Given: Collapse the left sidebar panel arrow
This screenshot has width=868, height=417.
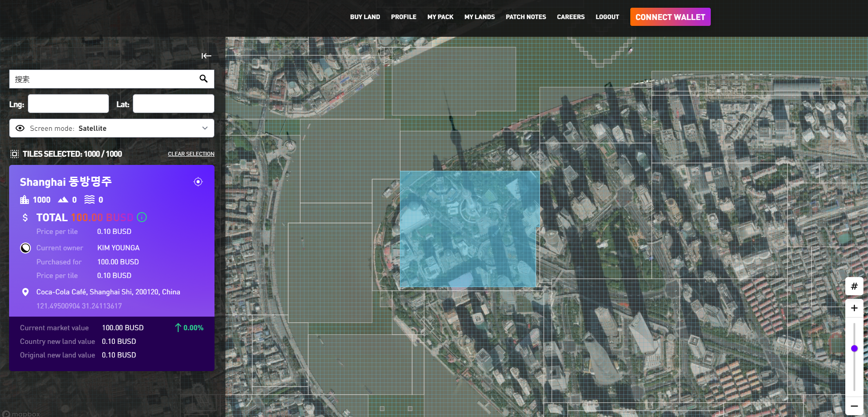Looking at the screenshot, I should pos(206,56).
